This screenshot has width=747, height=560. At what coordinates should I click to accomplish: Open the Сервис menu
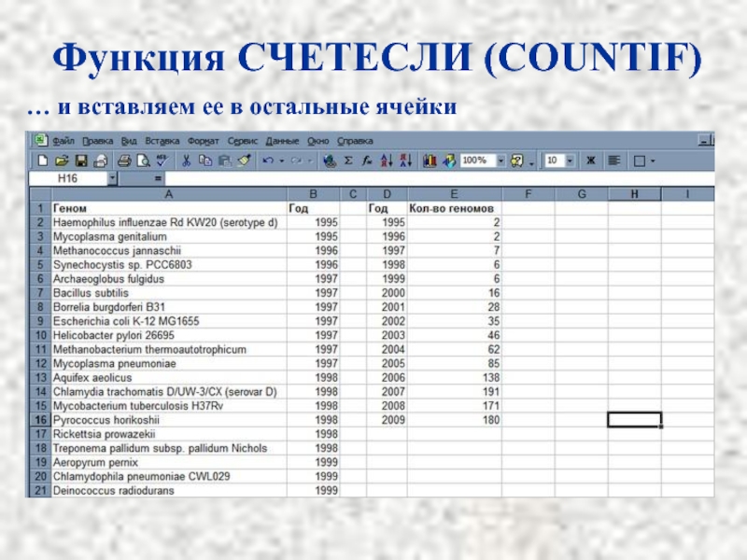pyautogui.click(x=242, y=141)
